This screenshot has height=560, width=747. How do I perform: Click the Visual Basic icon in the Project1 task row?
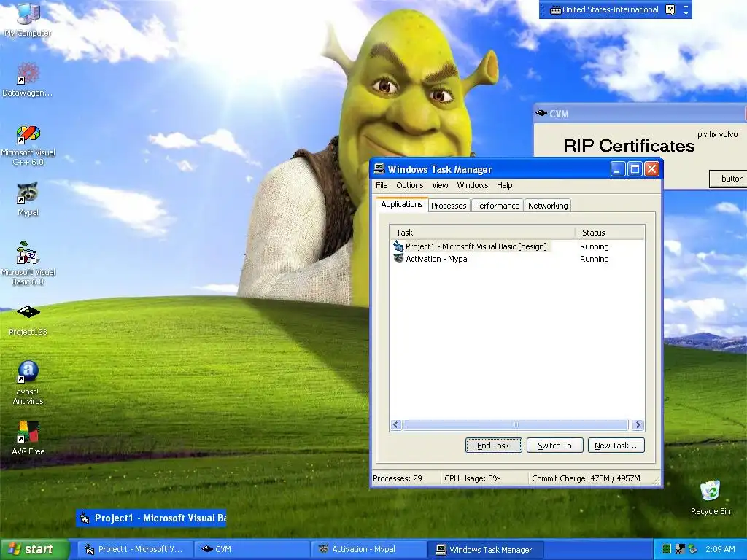pos(398,246)
